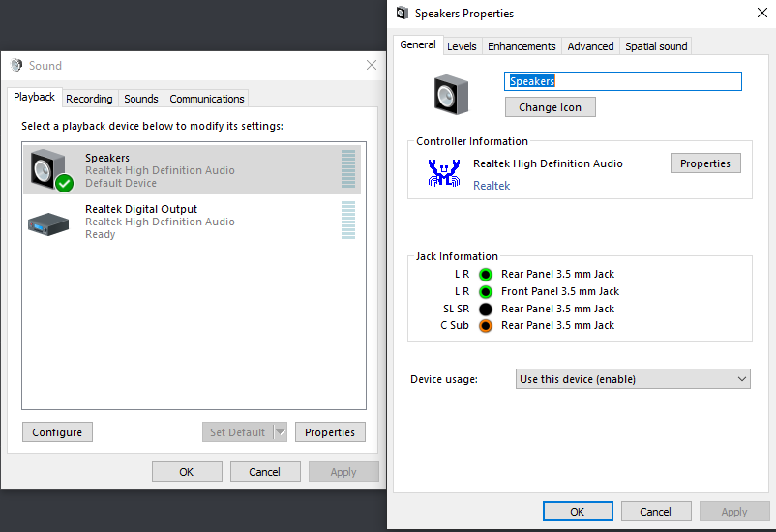Image resolution: width=776 pixels, height=532 pixels.
Task: Click the 'C Sub' label
Action: coord(455,326)
